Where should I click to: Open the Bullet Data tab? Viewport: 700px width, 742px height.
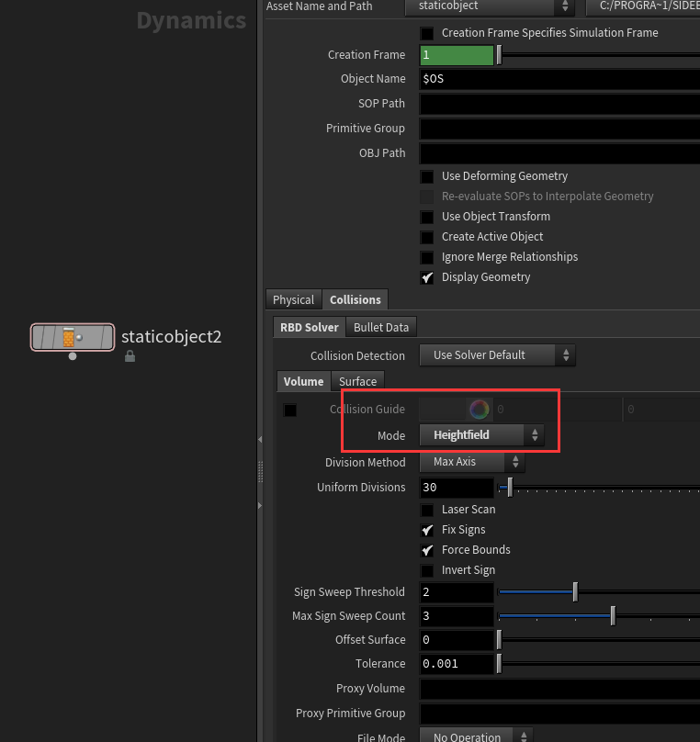(x=381, y=327)
